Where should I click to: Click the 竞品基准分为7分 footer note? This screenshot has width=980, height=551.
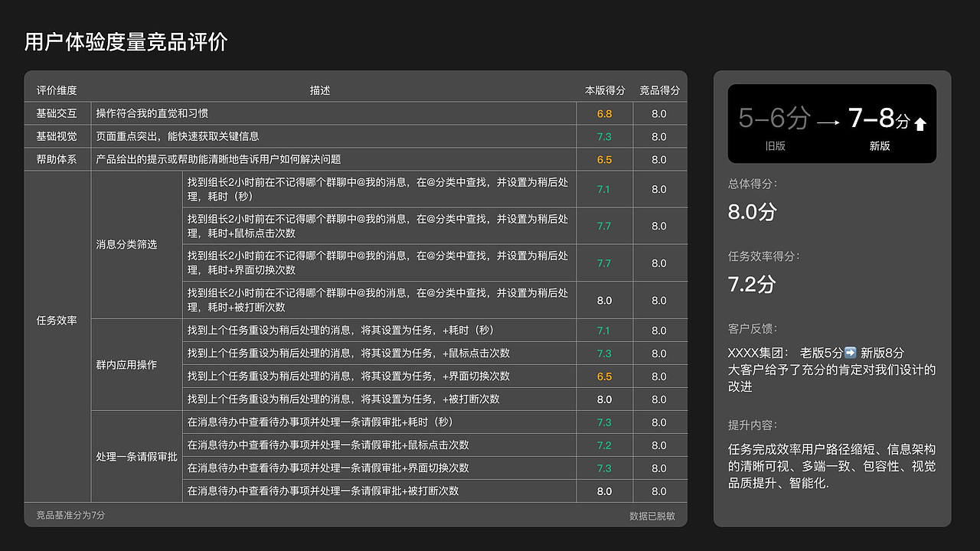point(69,516)
